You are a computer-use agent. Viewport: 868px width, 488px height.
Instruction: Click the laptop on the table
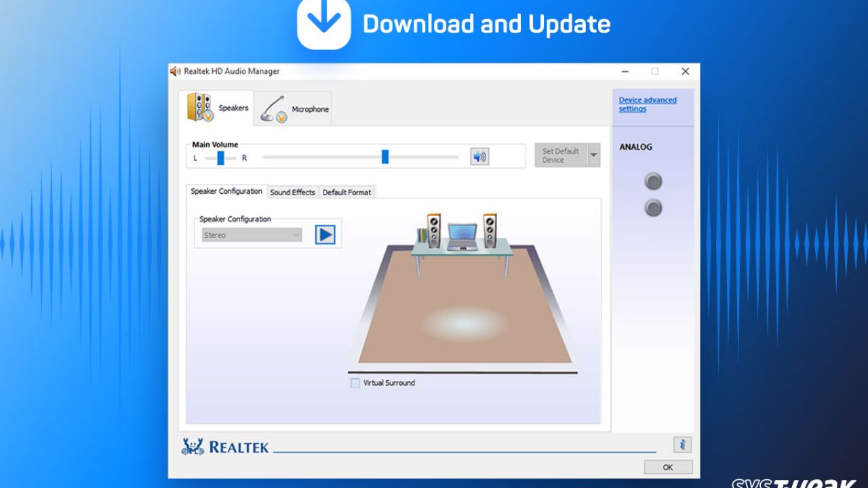pos(462,237)
